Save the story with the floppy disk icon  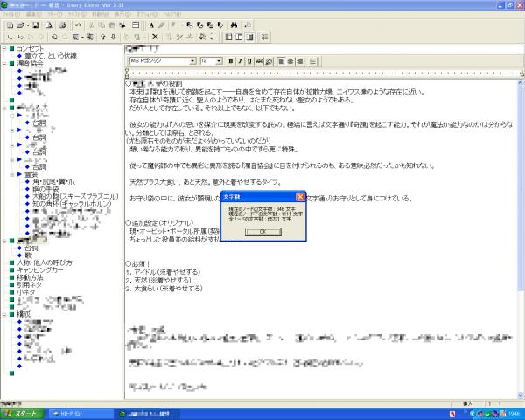(x=36, y=25)
